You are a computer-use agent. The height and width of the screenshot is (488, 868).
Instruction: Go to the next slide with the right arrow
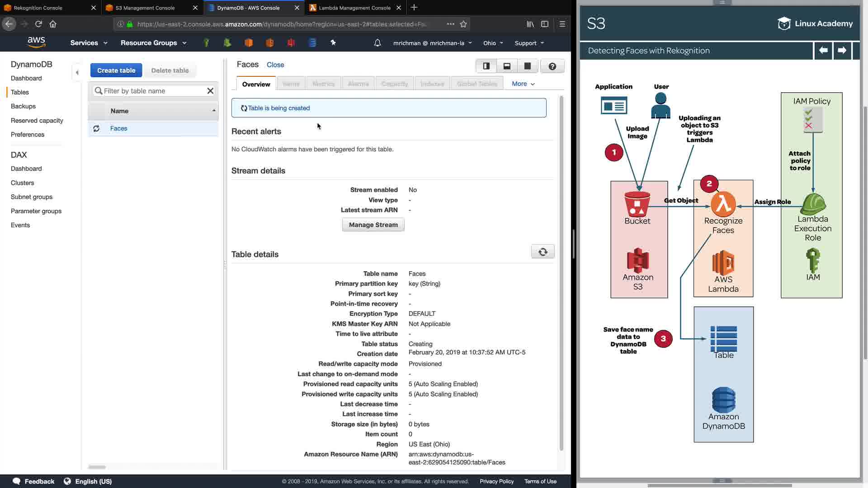point(842,51)
